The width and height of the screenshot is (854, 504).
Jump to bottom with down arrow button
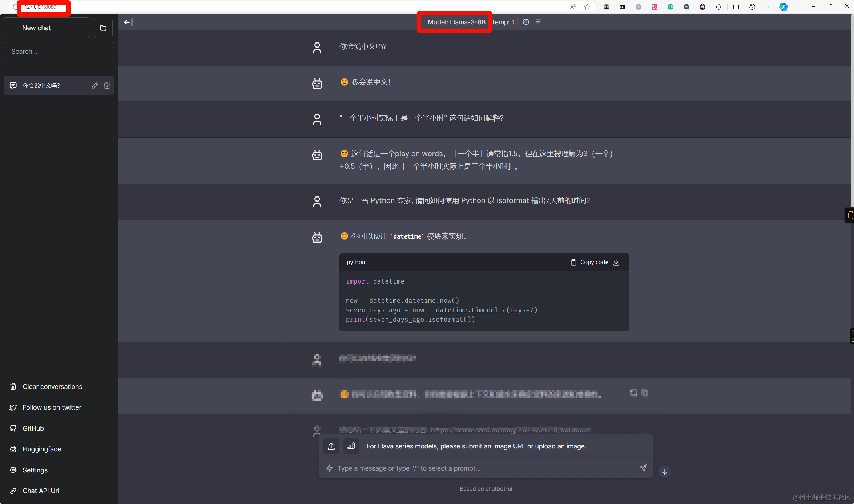tap(665, 472)
